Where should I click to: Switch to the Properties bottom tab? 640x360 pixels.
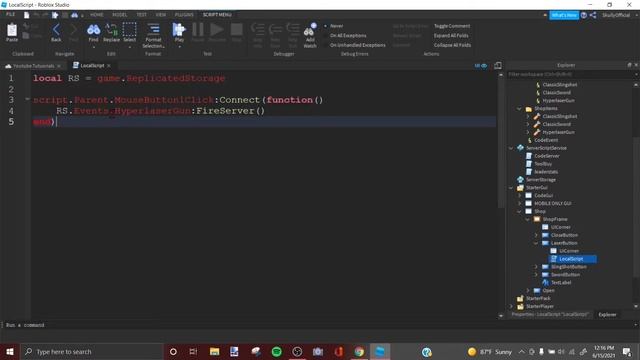(550, 315)
